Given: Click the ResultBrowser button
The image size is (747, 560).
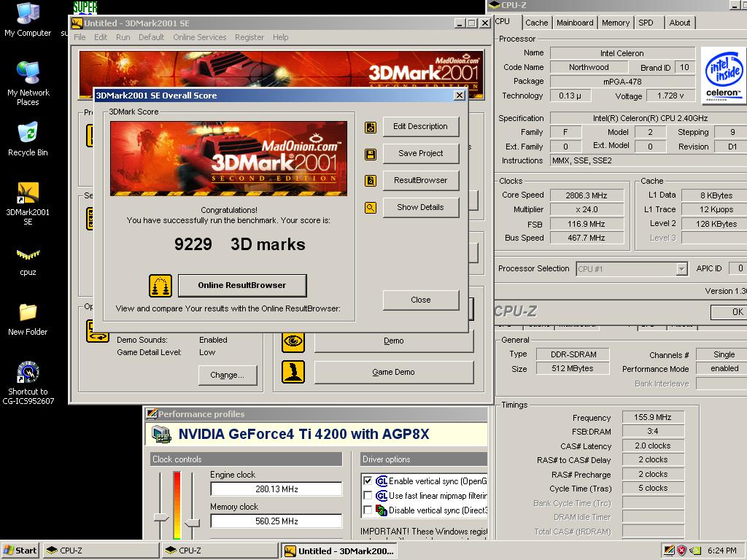Looking at the screenshot, I should click(x=421, y=181).
